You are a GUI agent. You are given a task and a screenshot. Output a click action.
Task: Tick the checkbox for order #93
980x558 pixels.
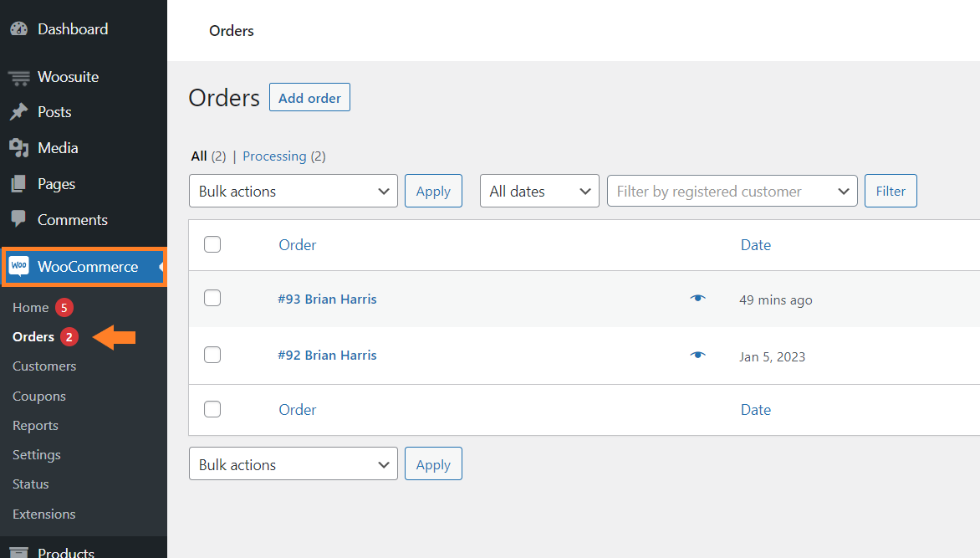click(212, 298)
